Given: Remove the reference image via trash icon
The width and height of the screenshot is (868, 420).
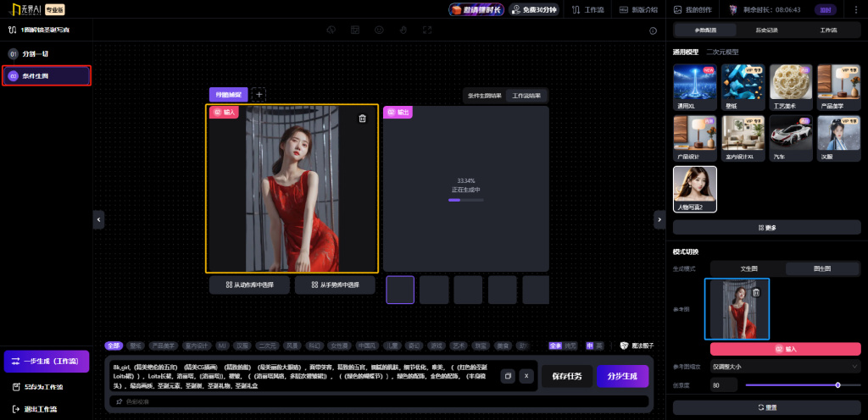Looking at the screenshot, I should pyautogui.click(x=756, y=292).
